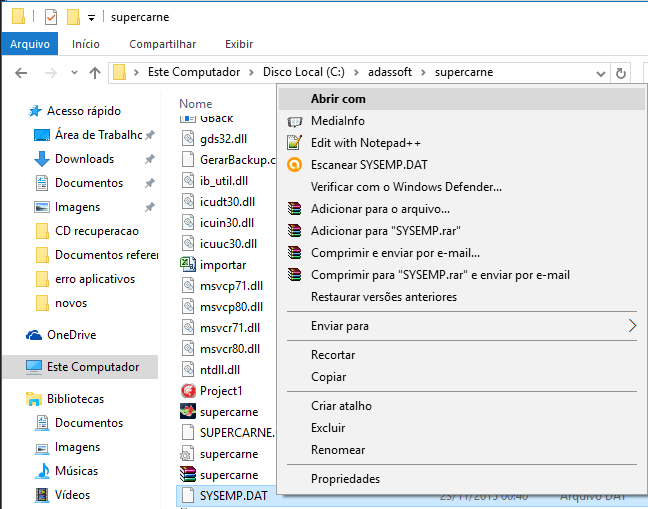Choose Excluir in context menu

pyautogui.click(x=462, y=428)
